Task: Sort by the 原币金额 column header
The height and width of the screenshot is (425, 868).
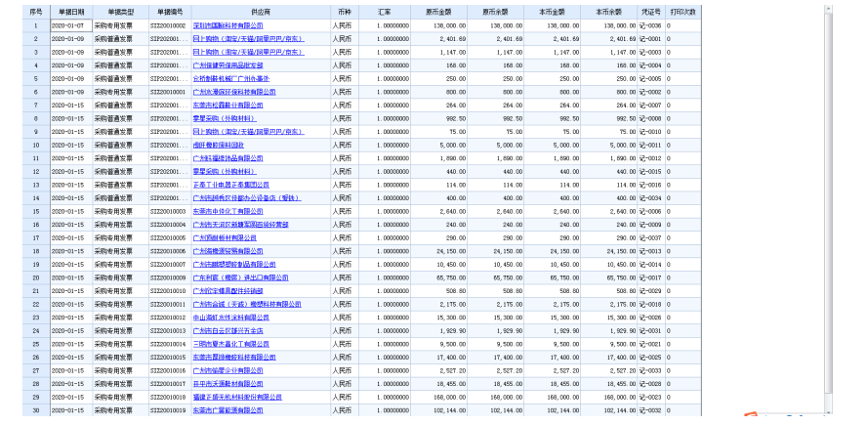Action: [439, 12]
